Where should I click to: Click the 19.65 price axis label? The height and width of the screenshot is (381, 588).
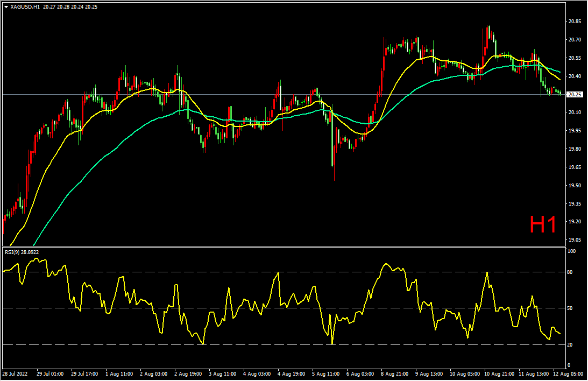(x=575, y=167)
